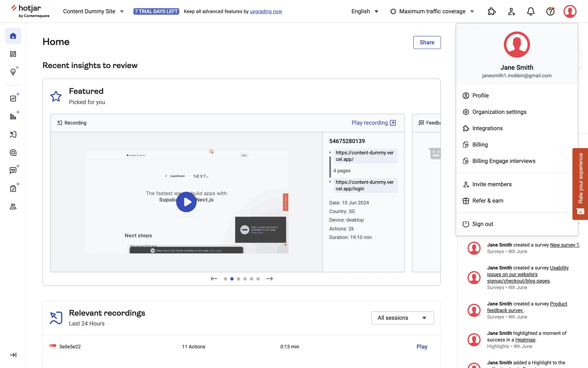588x368 pixels.
Task: Expand the sidebar with arrow icon
Action: 13,355
